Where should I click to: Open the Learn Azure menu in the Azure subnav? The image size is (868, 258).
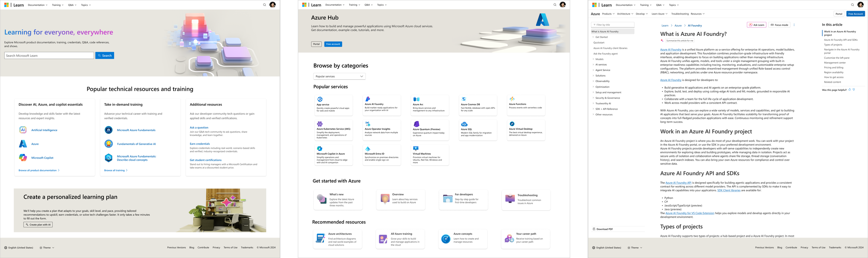point(659,14)
